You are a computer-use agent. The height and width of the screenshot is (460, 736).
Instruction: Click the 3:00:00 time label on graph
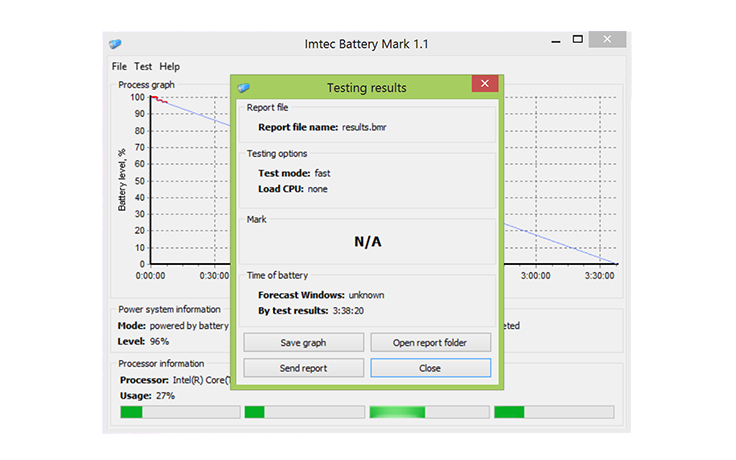(x=536, y=276)
